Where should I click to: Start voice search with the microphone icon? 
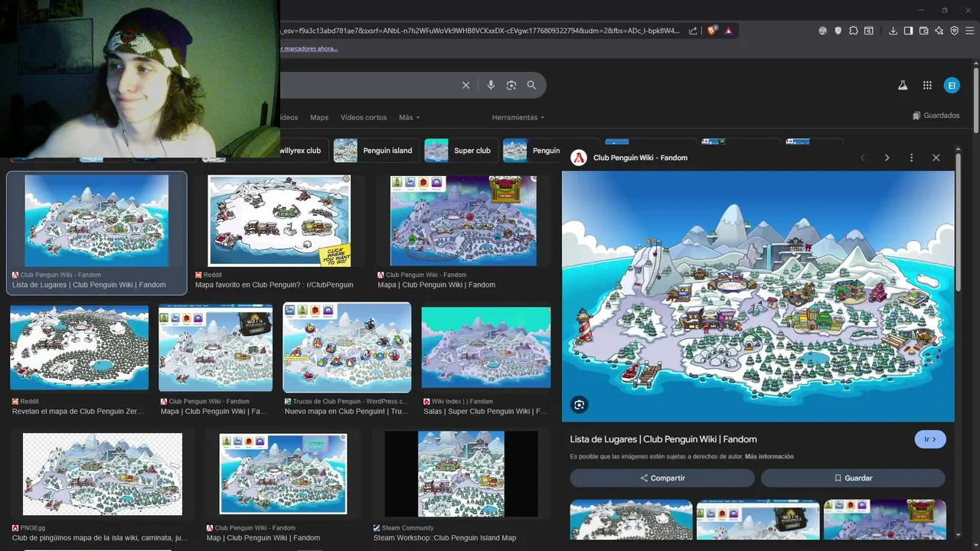click(x=491, y=86)
